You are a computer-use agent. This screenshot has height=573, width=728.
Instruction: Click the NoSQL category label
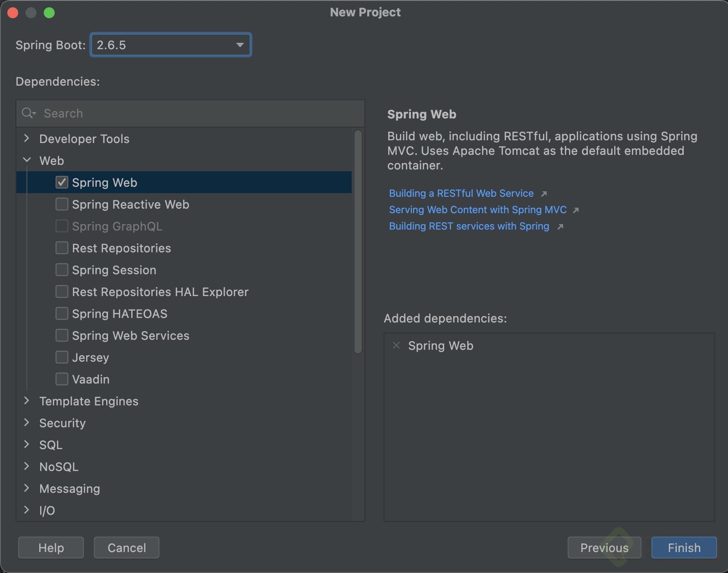click(x=59, y=467)
